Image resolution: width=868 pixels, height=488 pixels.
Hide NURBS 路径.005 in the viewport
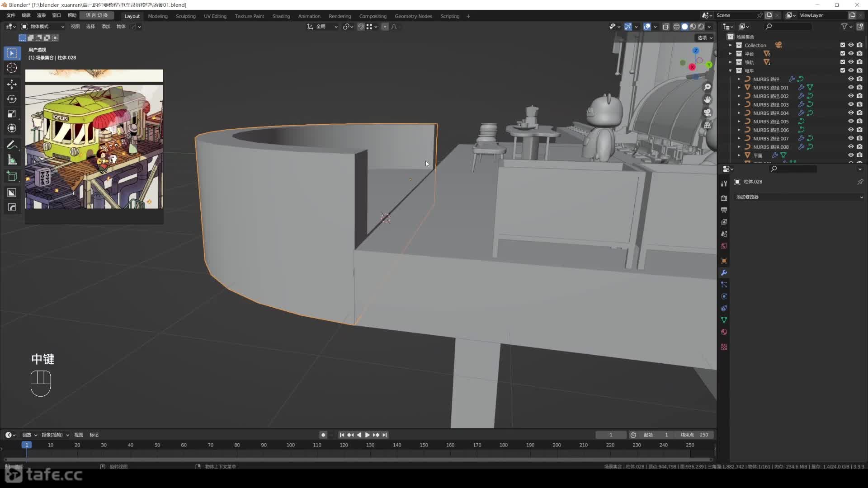pos(851,122)
